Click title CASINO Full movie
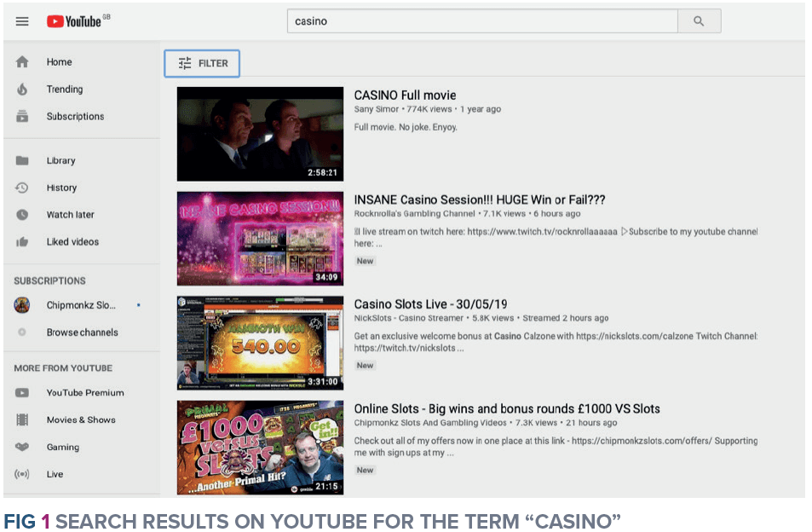This screenshot has width=812, height=532. click(x=405, y=95)
